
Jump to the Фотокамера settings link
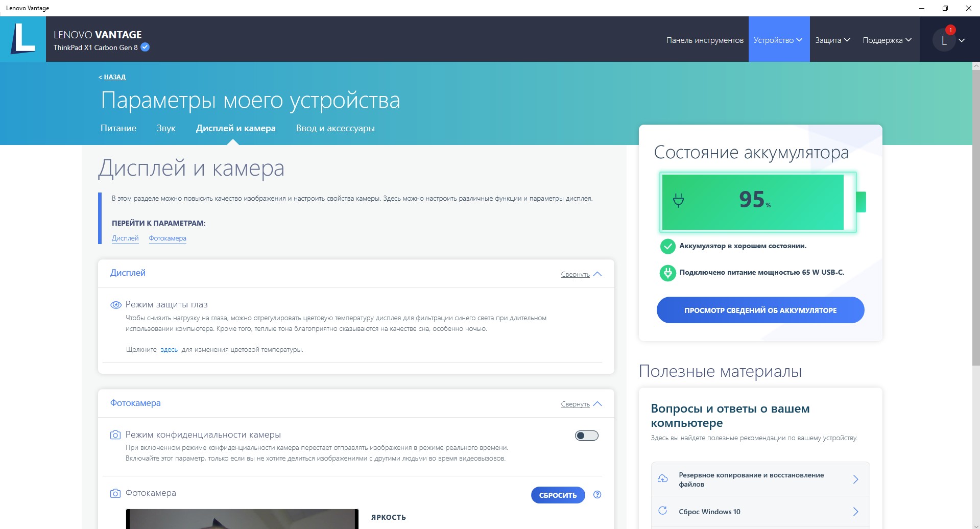[168, 238]
